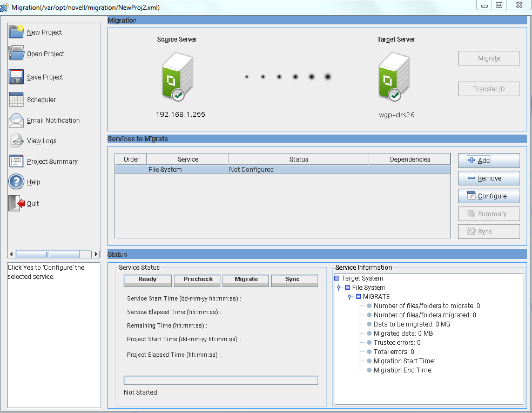Collapse the File System tree node
The width and height of the screenshot is (532, 413).
tap(339, 288)
